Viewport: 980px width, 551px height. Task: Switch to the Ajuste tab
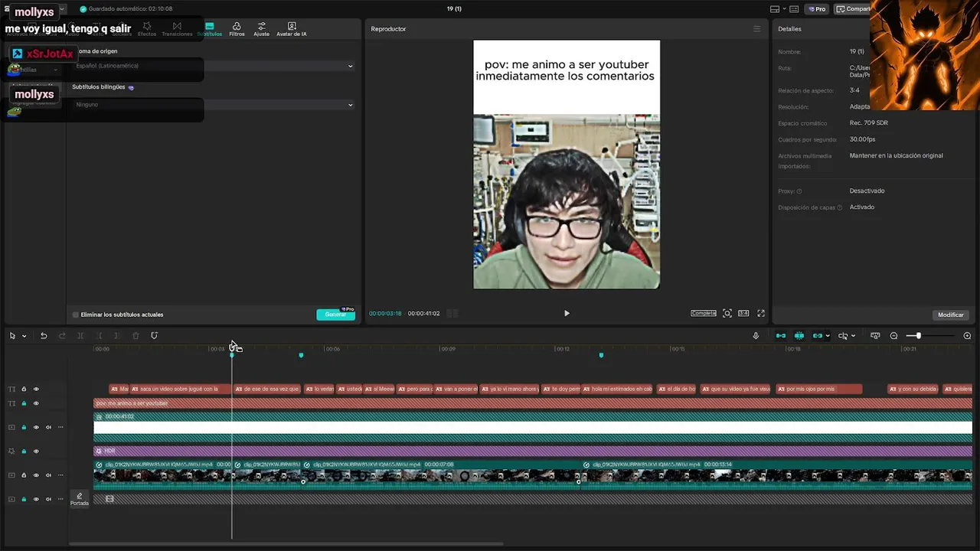click(x=261, y=29)
